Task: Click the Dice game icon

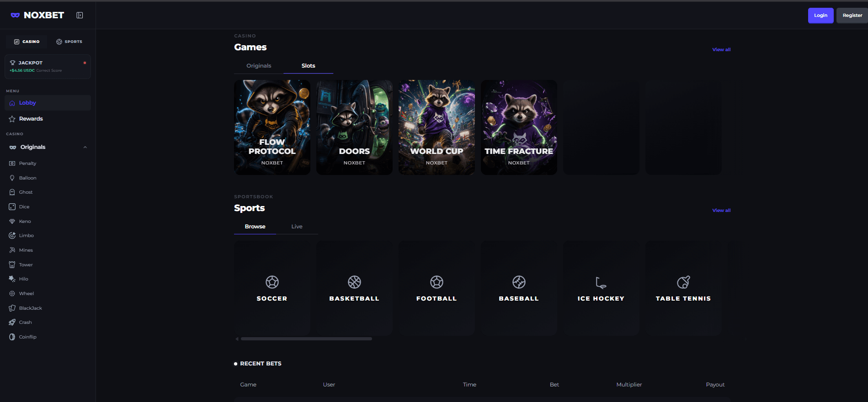Action: coord(12,206)
